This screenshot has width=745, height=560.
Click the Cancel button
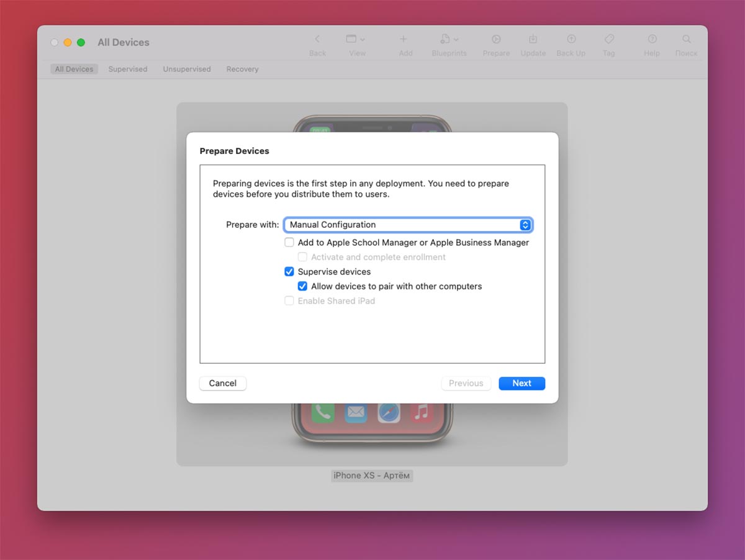pyautogui.click(x=223, y=383)
